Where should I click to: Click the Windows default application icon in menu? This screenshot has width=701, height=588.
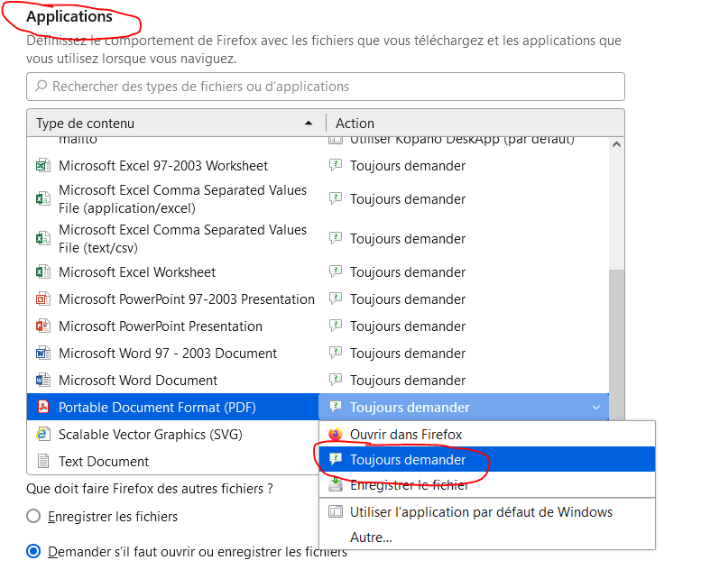click(336, 511)
